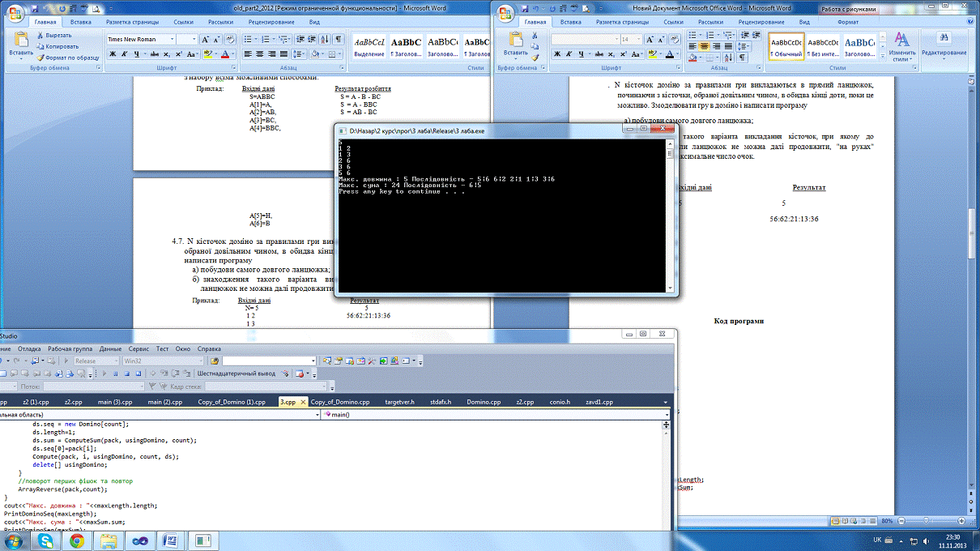This screenshot has width=980, height=551.
Task: Click Format Painter (Формат по образцу)
Action: click(x=67, y=58)
